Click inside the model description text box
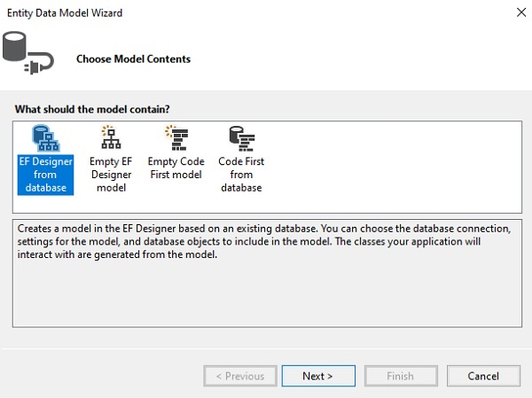 click(x=267, y=292)
